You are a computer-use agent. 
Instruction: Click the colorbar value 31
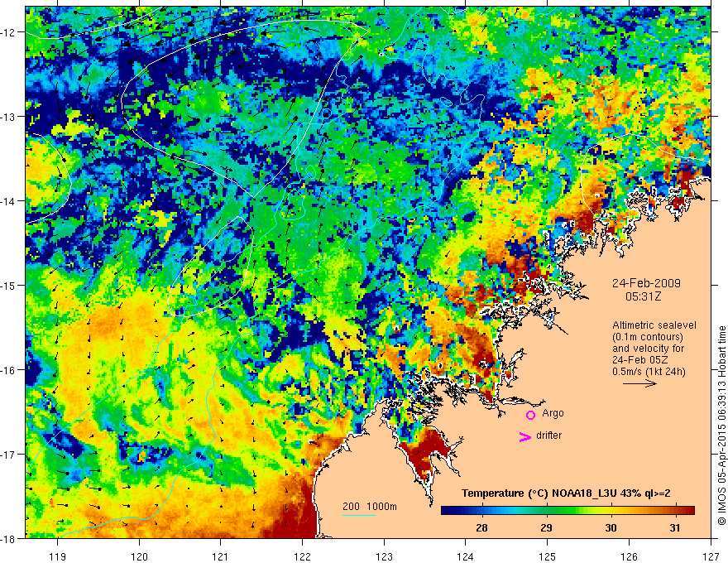pyautogui.click(x=676, y=527)
